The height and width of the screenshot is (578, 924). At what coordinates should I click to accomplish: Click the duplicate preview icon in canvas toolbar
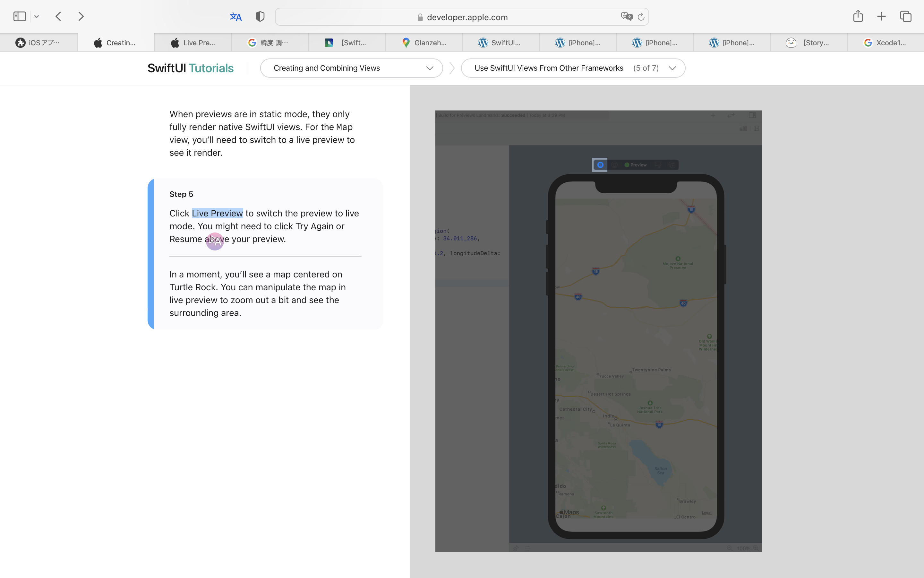tap(672, 165)
